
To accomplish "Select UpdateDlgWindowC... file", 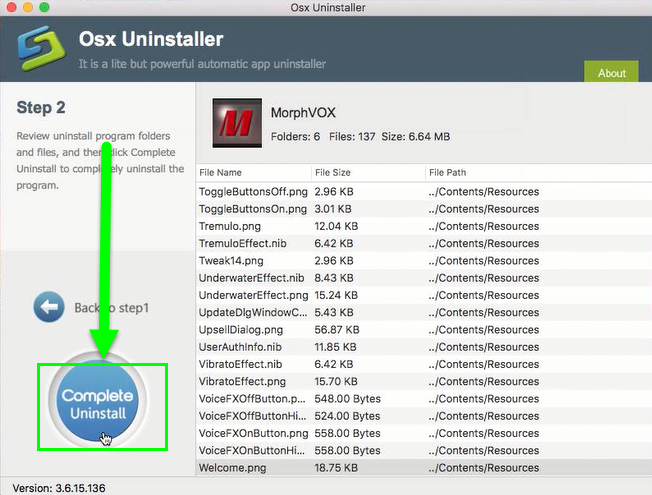I will pyautogui.click(x=253, y=312).
